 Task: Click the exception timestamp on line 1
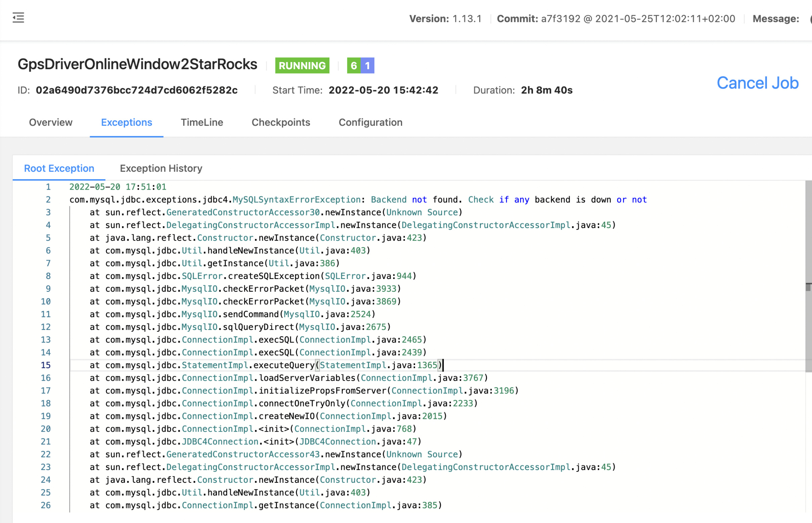(118, 187)
